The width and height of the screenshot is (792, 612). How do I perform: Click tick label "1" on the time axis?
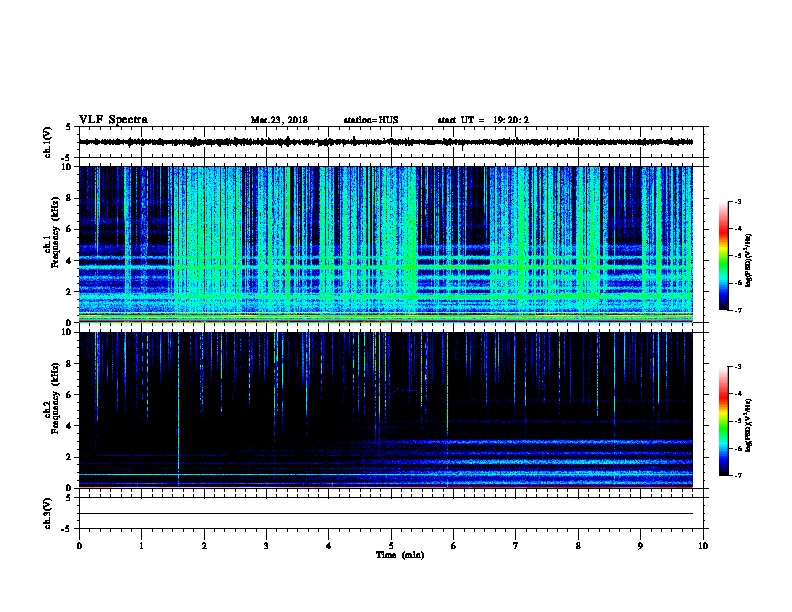[141, 546]
